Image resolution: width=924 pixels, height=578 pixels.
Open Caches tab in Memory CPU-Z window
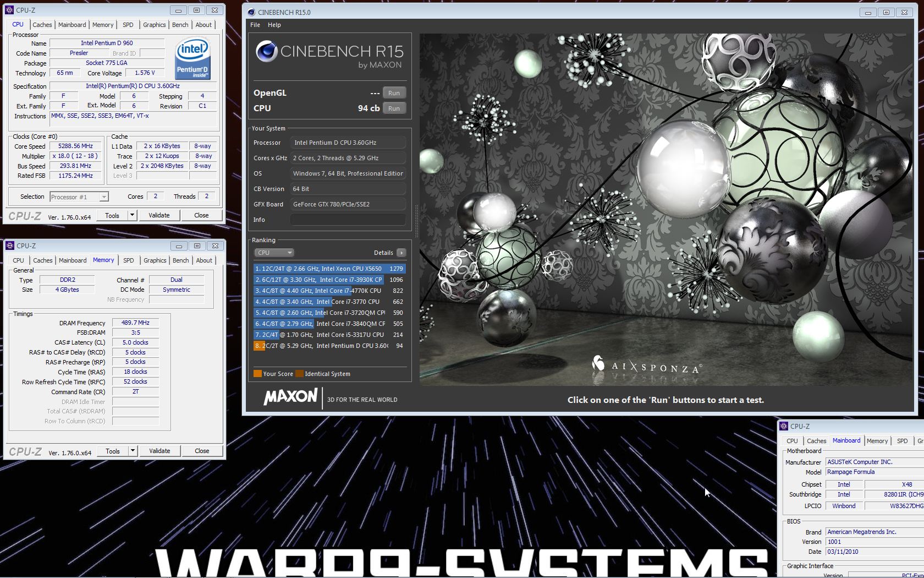tap(43, 260)
